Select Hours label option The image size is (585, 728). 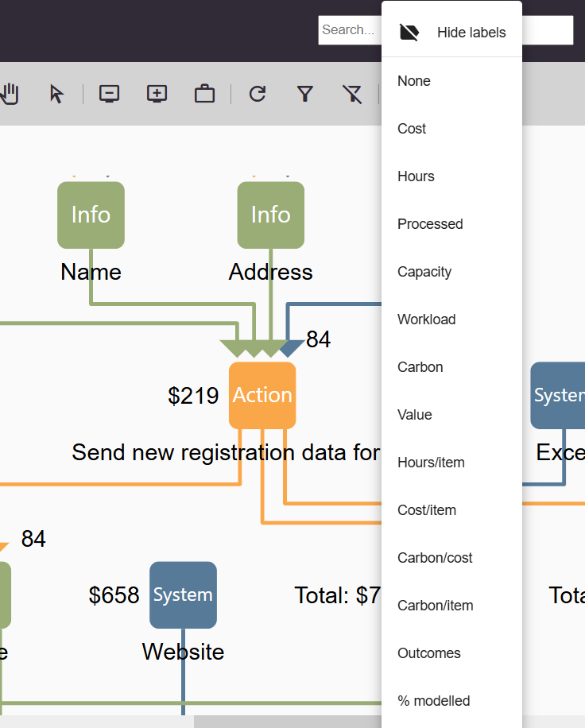tap(451, 176)
